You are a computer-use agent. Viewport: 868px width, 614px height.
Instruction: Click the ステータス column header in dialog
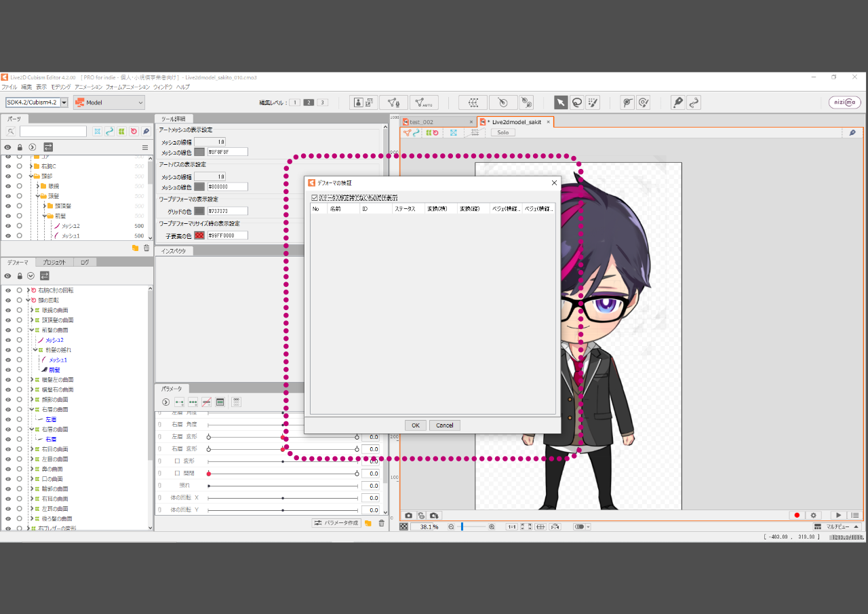pos(409,209)
